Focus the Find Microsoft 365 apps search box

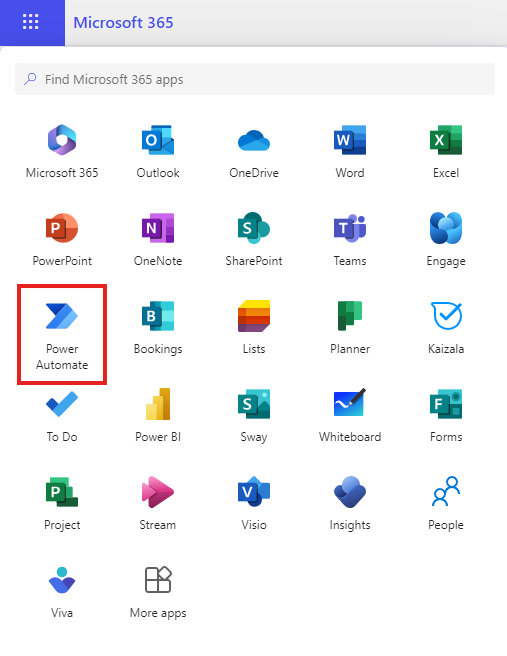pyautogui.click(x=255, y=79)
